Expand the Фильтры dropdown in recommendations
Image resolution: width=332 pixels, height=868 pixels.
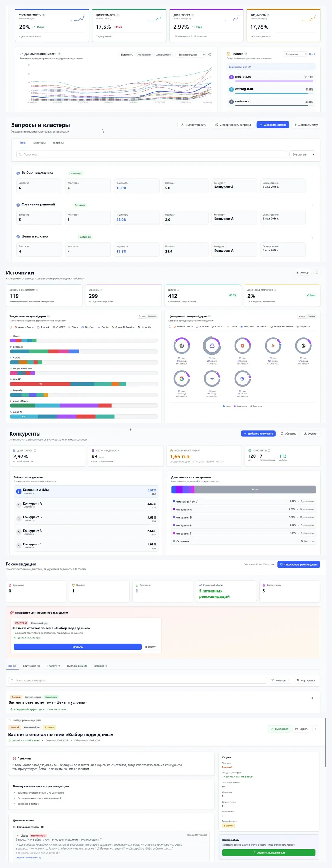[x=280, y=680]
